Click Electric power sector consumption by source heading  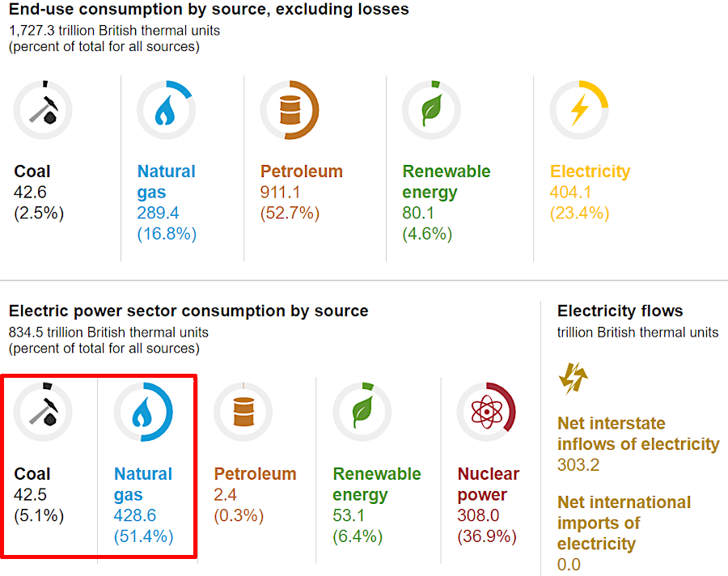tap(188, 311)
